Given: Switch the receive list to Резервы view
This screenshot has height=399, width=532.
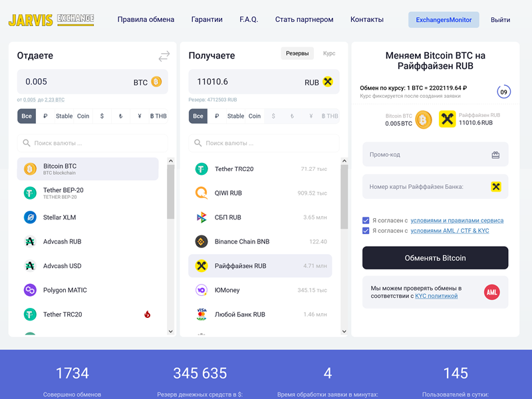Looking at the screenshot, I should [297, 53].
